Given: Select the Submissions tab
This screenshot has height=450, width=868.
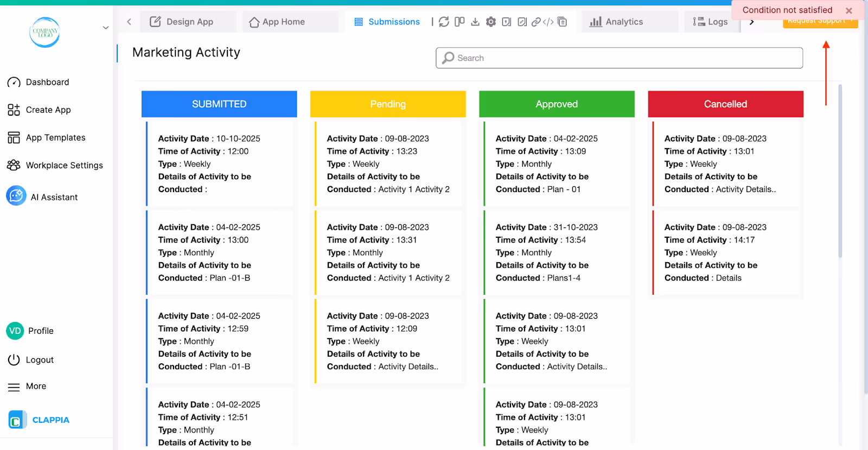Looking at the screenshot, I should (387, 22).
